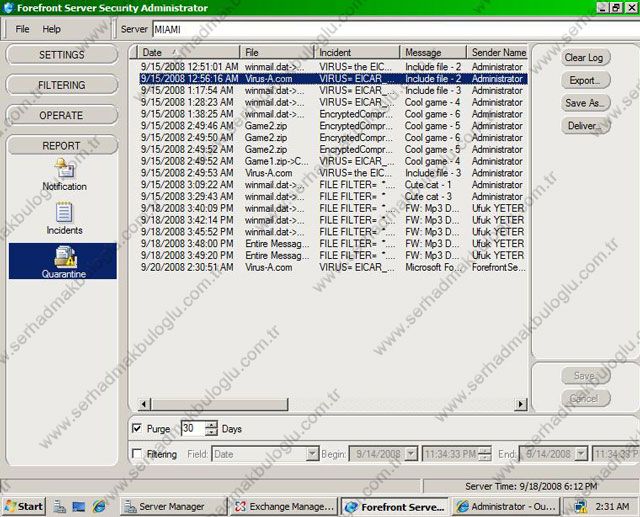Image resolution: width=640 pixels, height=517 pixels.
Task: Sort list by Message column header
Action: (433, 52)
